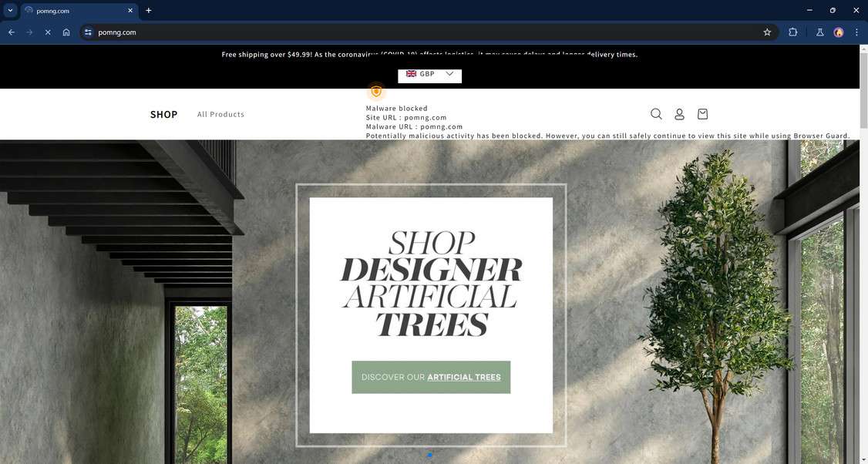Click the SHOP logo link
This screenshot has width=868, height=464.
[x=164, y=114]
